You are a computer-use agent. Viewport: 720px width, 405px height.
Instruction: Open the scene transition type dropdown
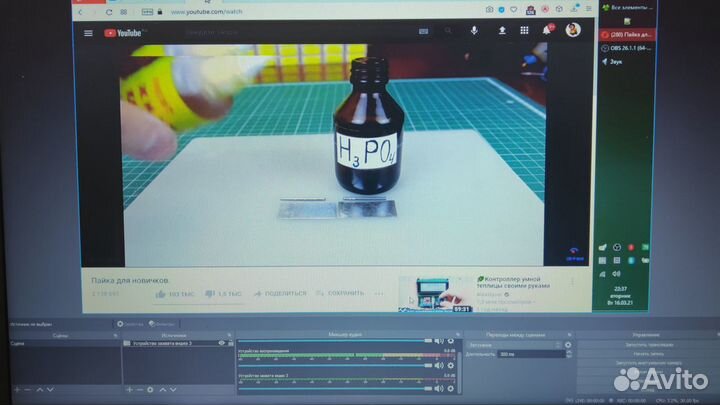pos(515,345)
